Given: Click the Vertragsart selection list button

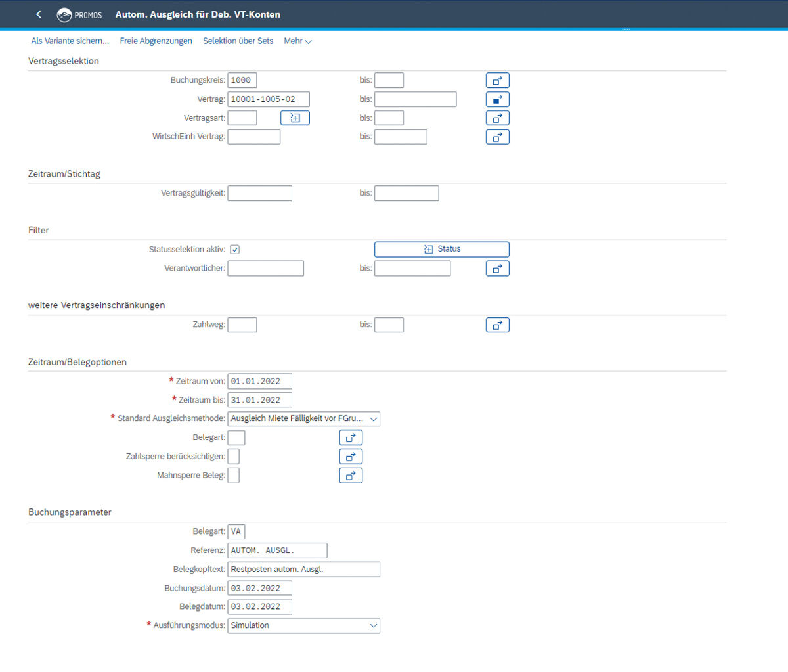Looking at the screenshot, I should click(295, 118).
